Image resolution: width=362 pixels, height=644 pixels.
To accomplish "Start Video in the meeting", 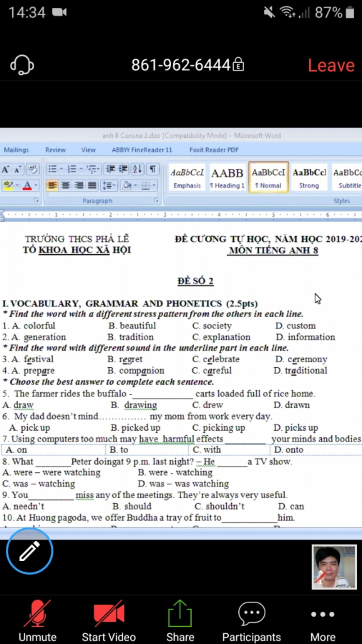I will (x=109, y=621).
